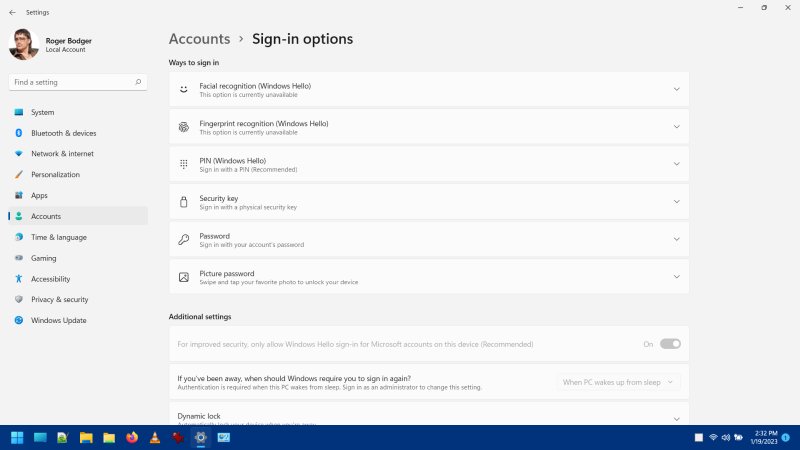Image resolution: width=800 pixels, height=450 pixels.
Task: Open the notification badge showing 1
Action: pyautogui.click(x=786, y=438)
